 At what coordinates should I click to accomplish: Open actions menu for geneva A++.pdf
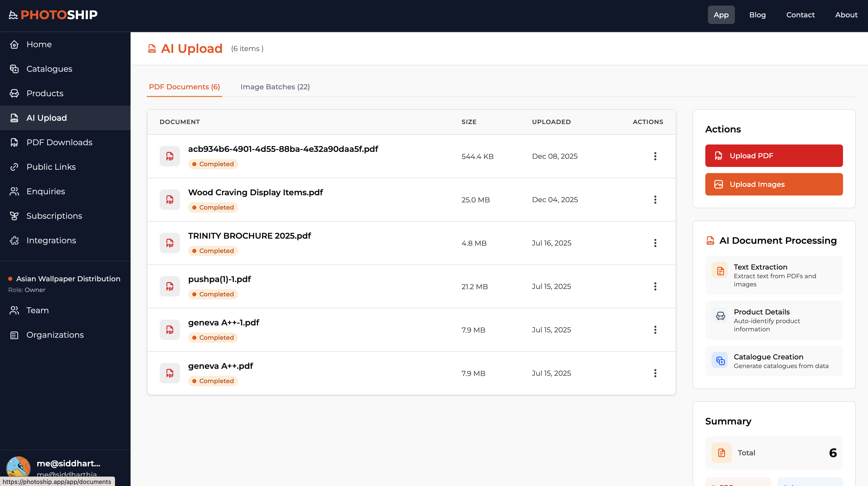click(655, 373)
